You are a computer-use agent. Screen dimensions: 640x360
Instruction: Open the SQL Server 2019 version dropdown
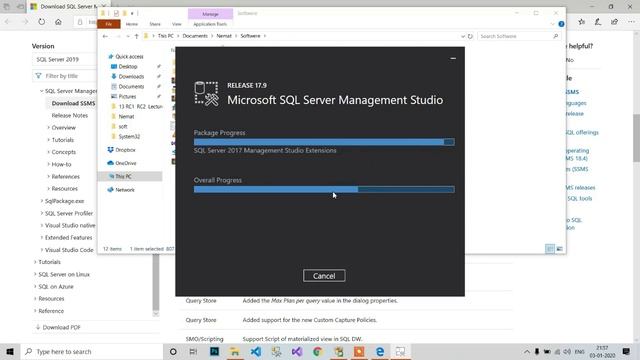tap(64, 60)
